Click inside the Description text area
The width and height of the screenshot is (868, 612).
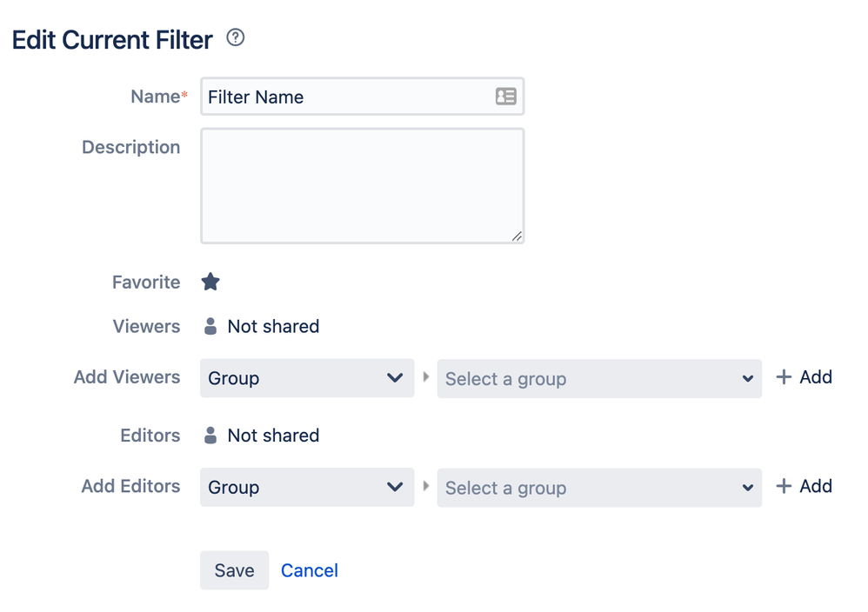click(x=362, y=185)
